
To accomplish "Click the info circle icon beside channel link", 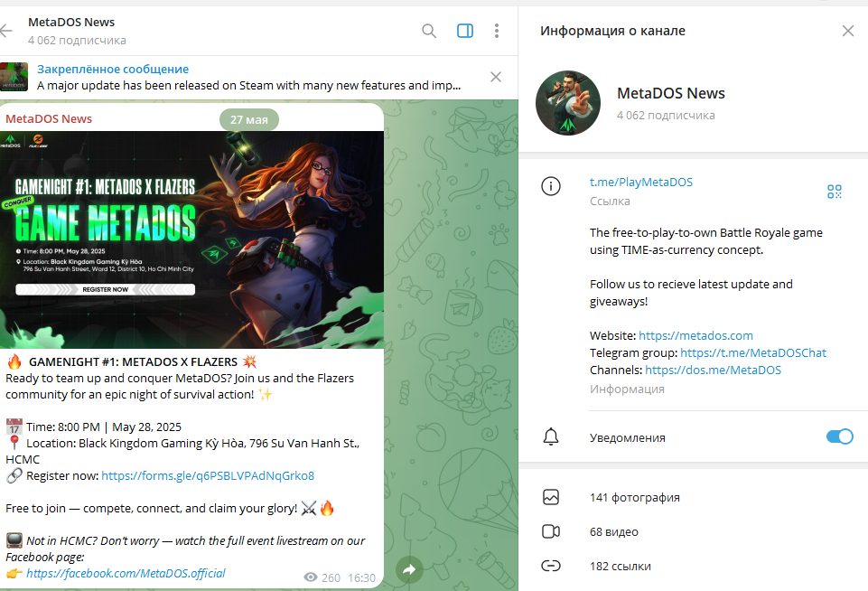I will (x=551, y=186).
